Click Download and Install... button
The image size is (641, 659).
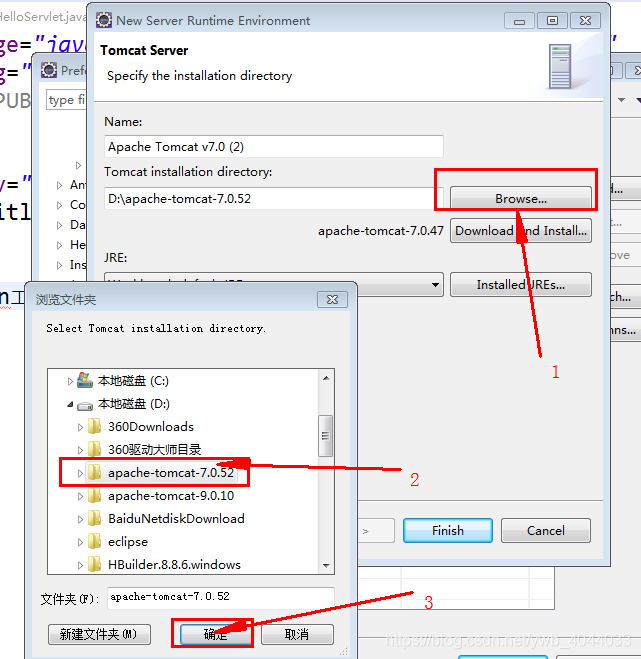click(521, 230)
